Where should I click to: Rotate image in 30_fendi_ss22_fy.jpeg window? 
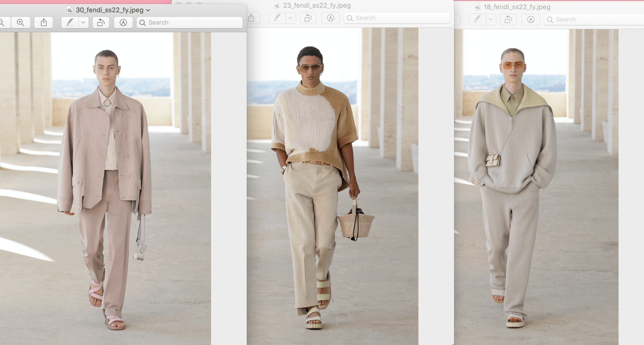pyautogui.click(x=101, y=23)
